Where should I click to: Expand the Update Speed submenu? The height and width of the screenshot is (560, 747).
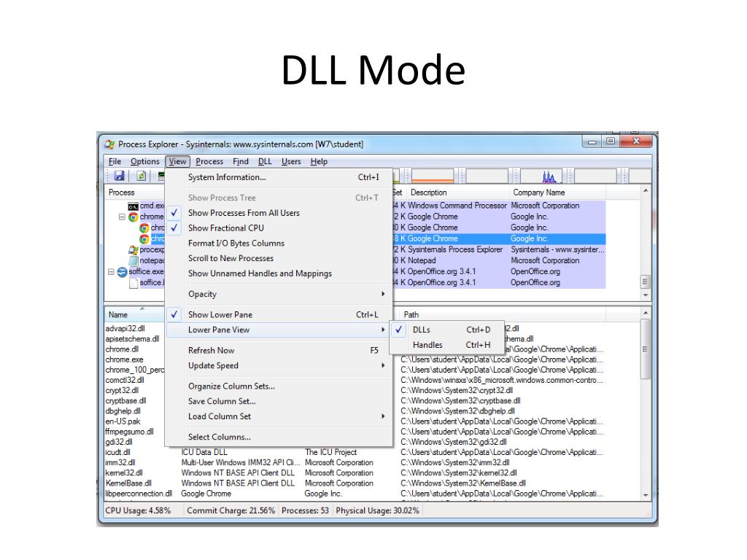279,366
